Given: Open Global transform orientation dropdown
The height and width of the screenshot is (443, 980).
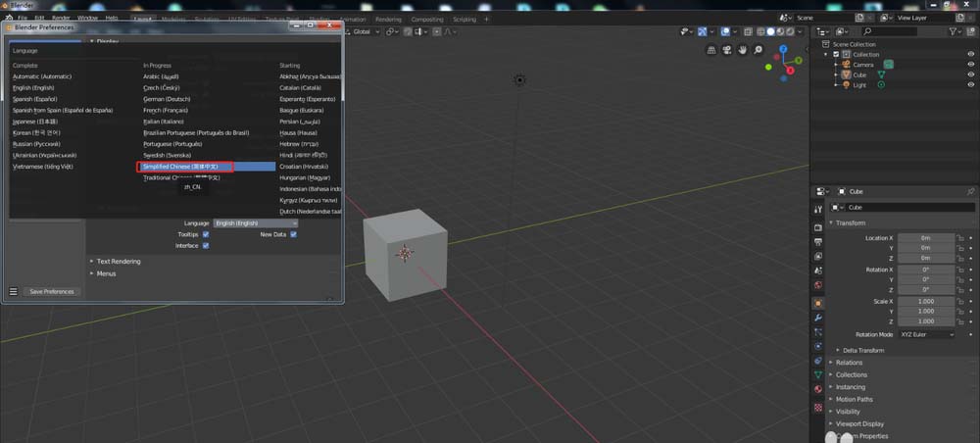Looking at the screenshot, I should click(x=362, y=32).
